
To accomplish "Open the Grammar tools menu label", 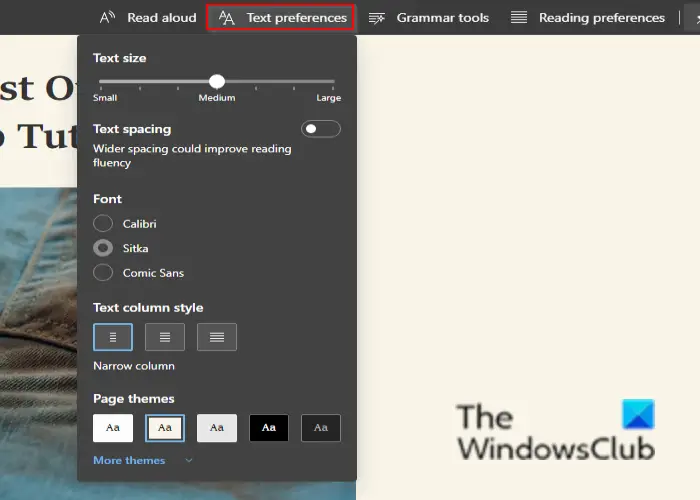I will pyautogui.click(x=442, y=17).
